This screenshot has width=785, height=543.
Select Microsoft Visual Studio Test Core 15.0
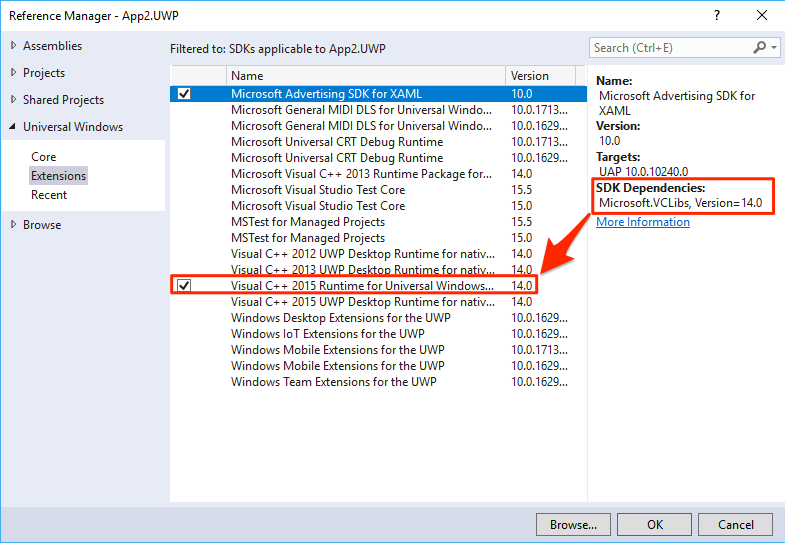click(x=378, y=206)
